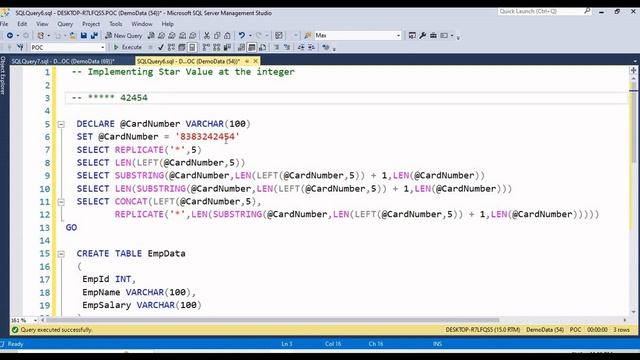Switch to Results to Grid mode
This screenshot has height=360, width=640.
252,47
